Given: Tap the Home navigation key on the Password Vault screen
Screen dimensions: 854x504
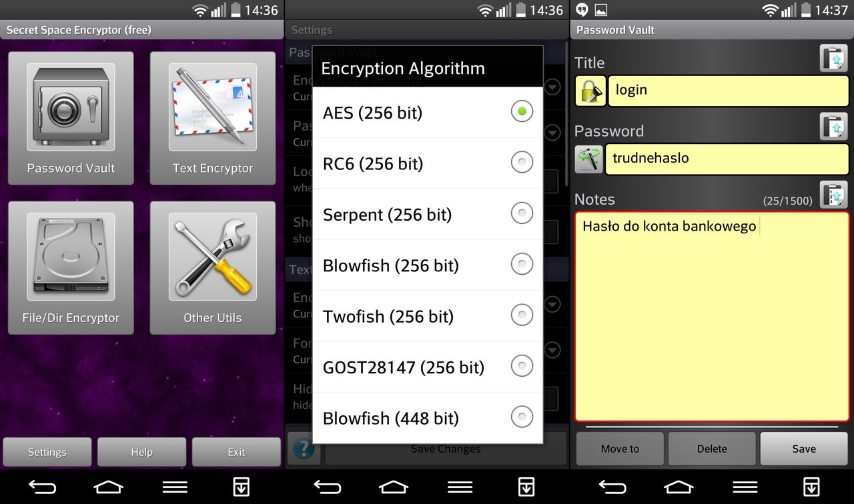Looking at the screenshot, I should point(679,487).
